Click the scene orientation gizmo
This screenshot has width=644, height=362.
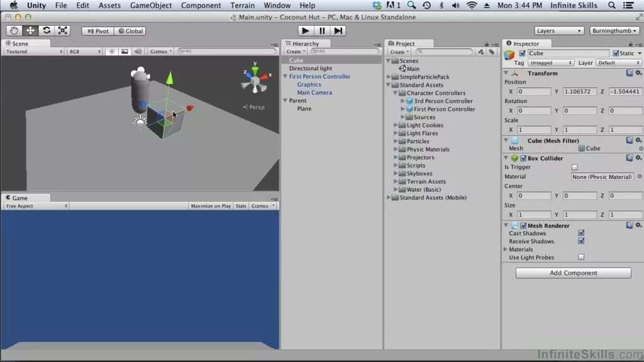[255, 79]
